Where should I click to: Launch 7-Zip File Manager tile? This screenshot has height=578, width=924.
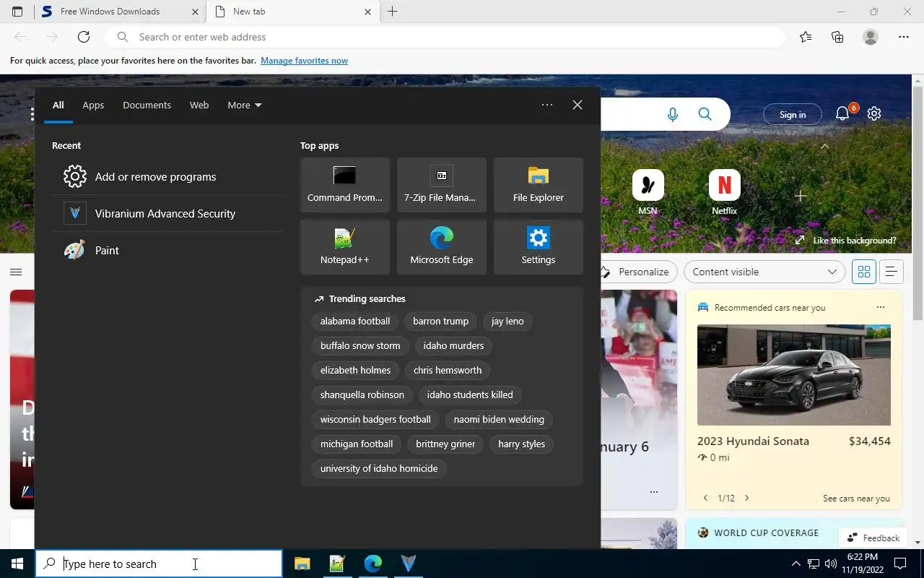pyautogui.click(x=442, y=185)
